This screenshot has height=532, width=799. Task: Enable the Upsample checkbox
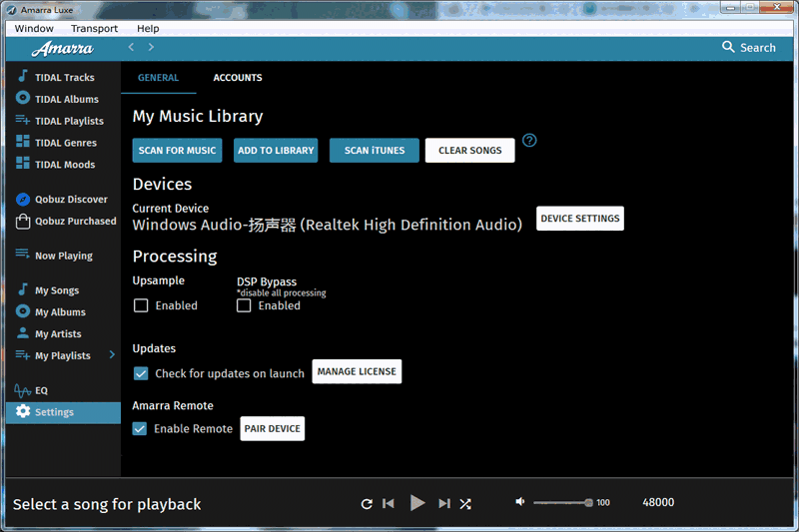click(141, 305)
